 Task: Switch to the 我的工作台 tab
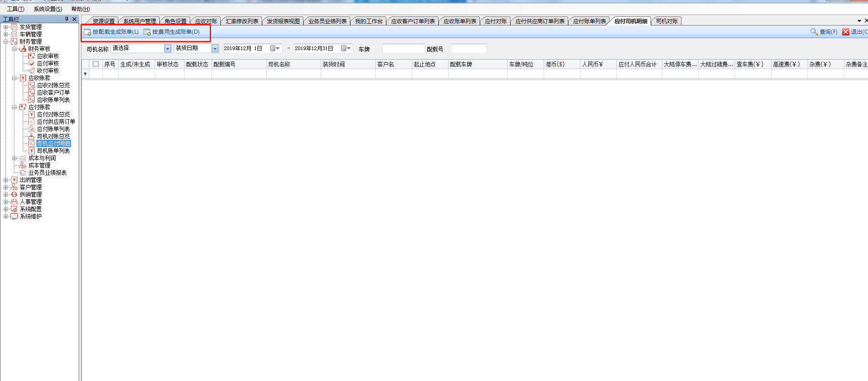click(x=368, y=21)
